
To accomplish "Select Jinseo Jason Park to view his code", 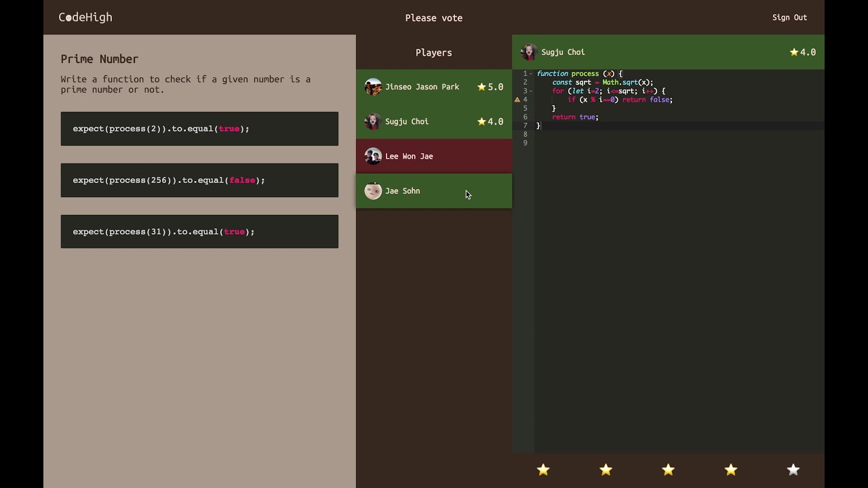I will pos(434,87).
